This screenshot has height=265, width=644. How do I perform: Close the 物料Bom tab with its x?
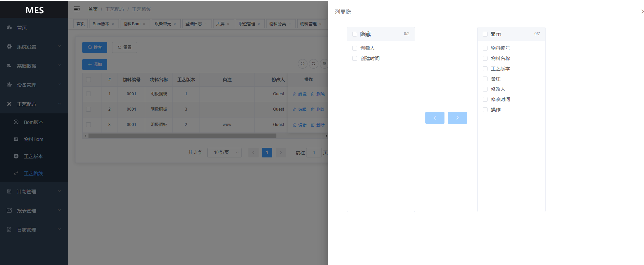point(144,24)
